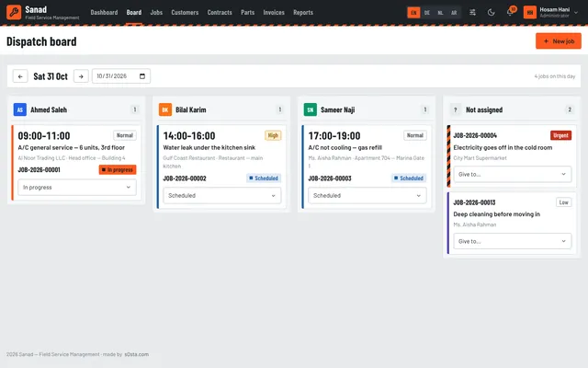This screenshot has width=588, height=368.
Task: Click the High priority tag
Action: point(273,135)
